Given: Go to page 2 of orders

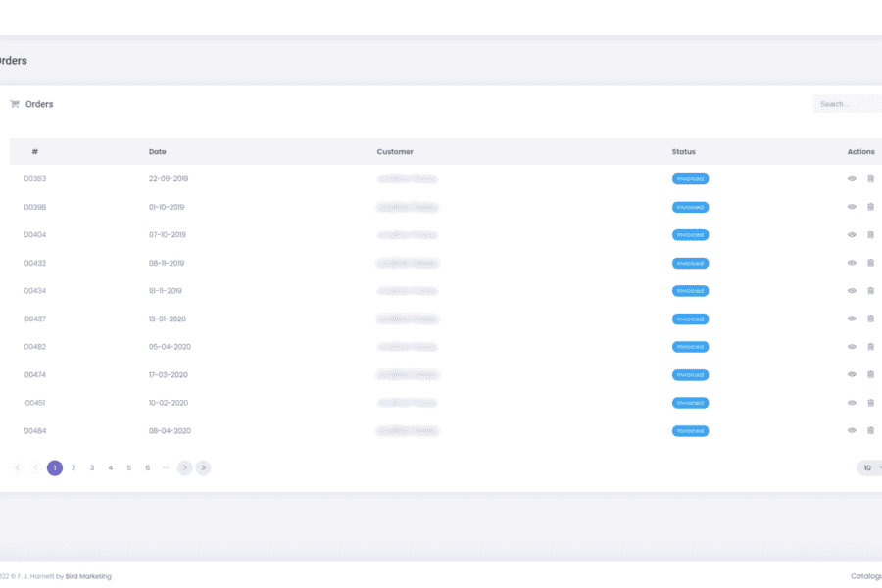Looking at the screenshot, I should [x=73, y=468].
